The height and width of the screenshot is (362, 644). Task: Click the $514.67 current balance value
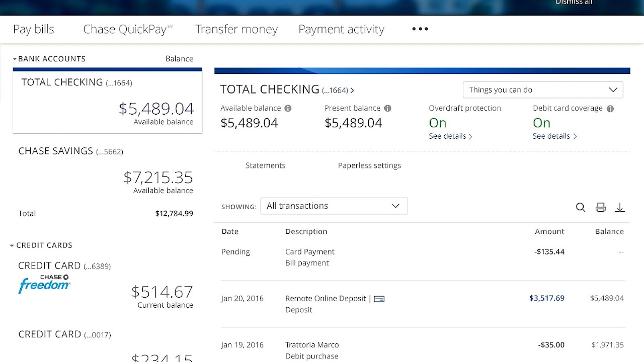162,292
